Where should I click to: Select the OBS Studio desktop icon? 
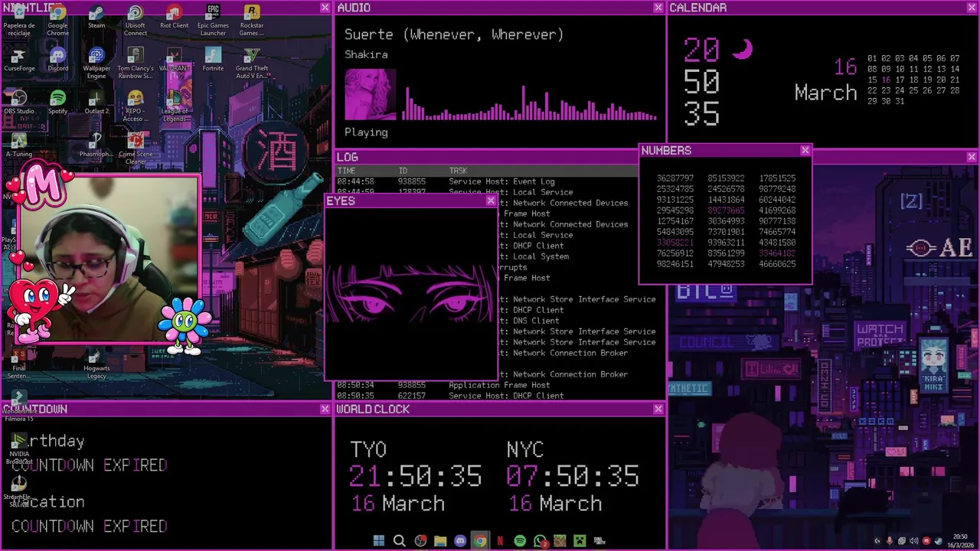click(18, 103)
